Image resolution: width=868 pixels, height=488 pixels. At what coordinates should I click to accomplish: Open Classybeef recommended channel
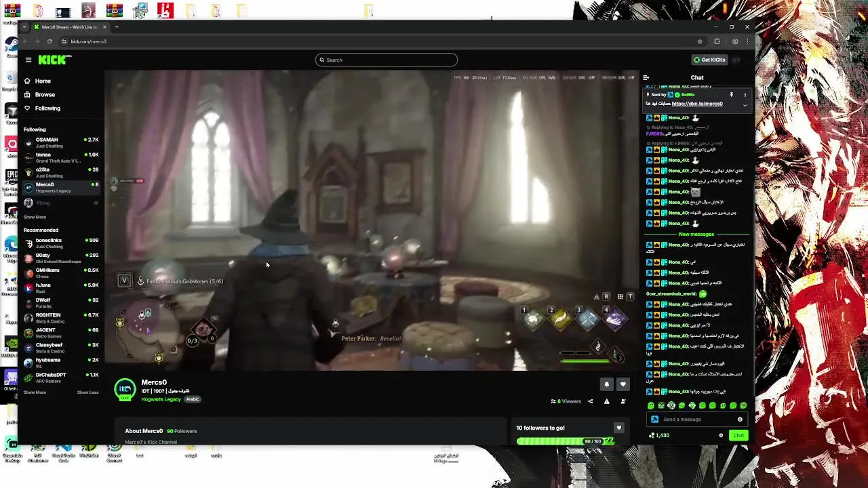pos(61,347)
